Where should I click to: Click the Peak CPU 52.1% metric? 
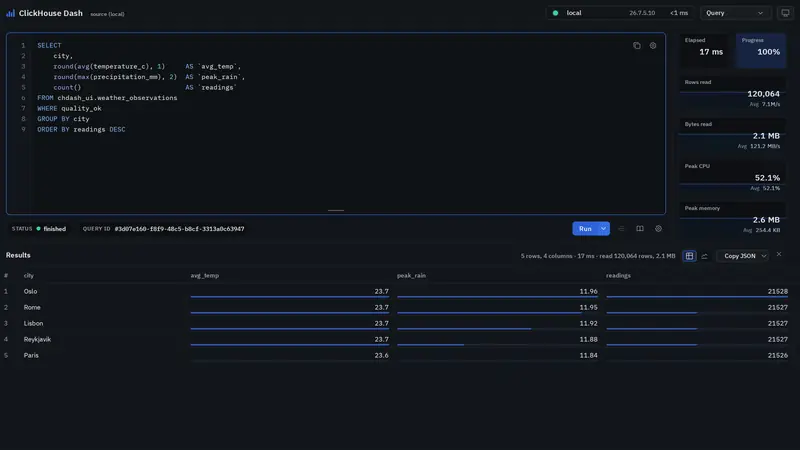pyautogui.click(x=732, y=177)
